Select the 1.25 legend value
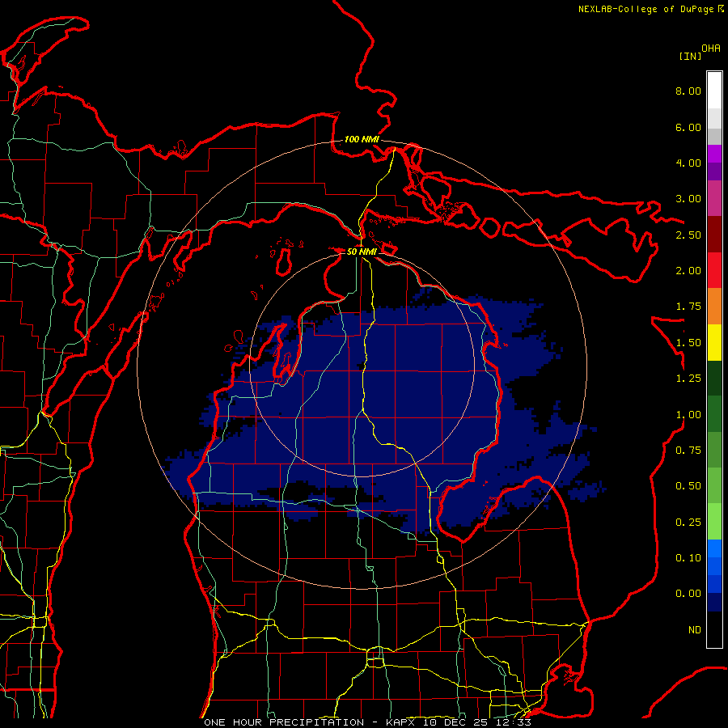 click(x=688, y=379)
